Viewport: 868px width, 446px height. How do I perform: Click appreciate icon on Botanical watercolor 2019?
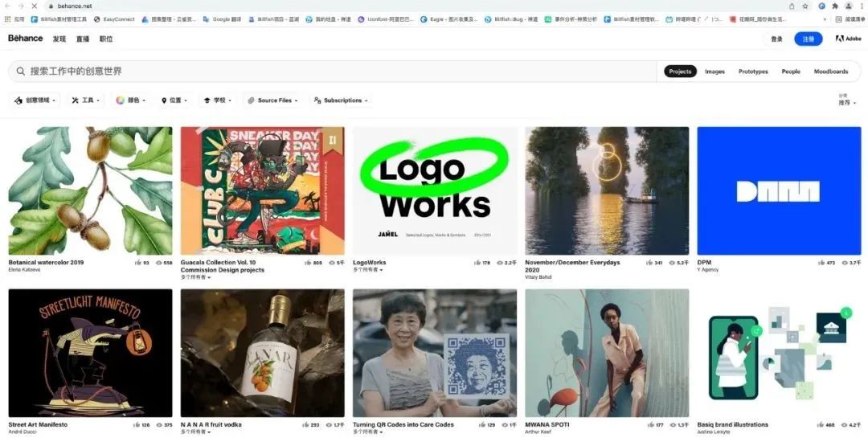[137, 263]
